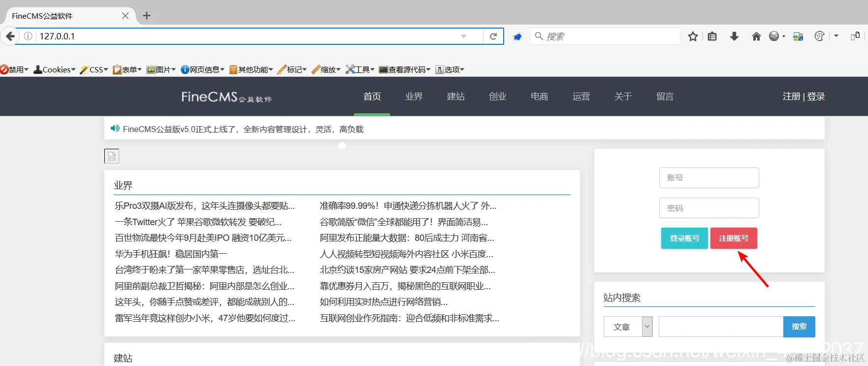Open article 华为手机狂飙！稳居国内第一
The height and width of the screenshot is (366, 868).
[x=171, y=254]
